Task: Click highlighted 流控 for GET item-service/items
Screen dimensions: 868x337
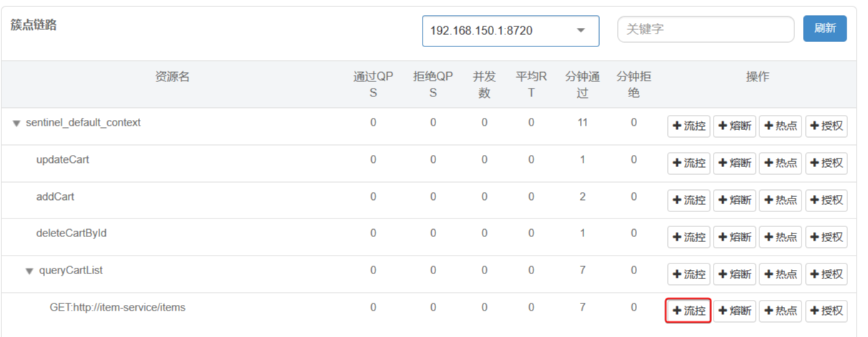Action: coord(689,311)
